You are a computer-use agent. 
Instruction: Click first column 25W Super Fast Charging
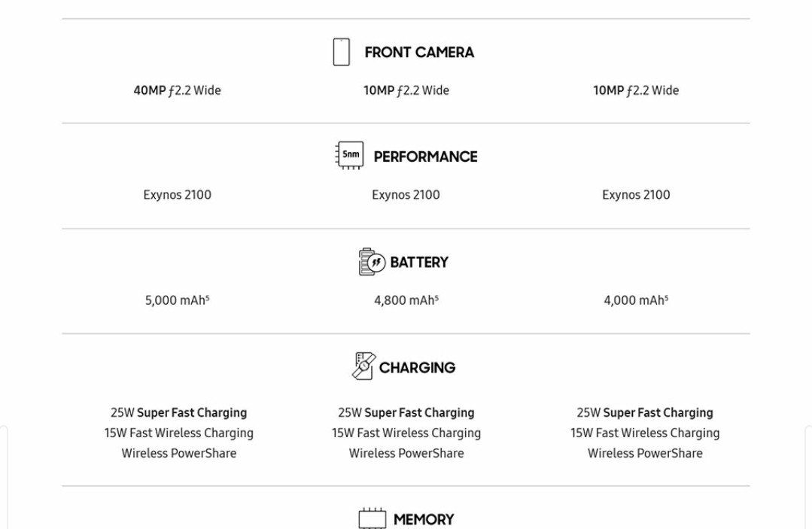(178, 413)
